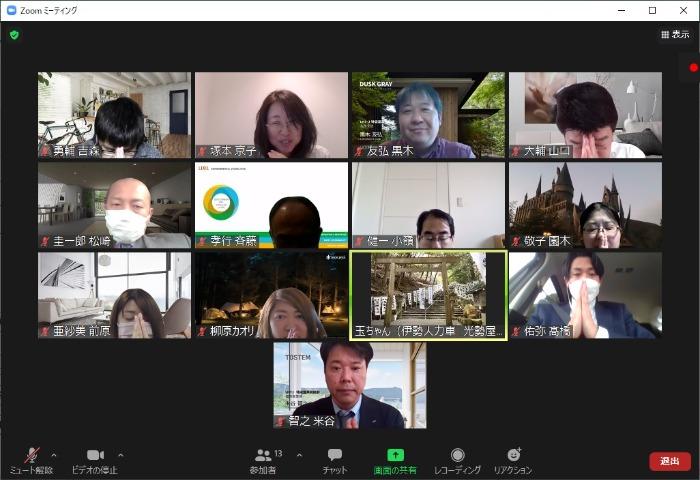Screen dimensions: 700x480
Task: Click the red recording indicator dot
Action: (x=693, y=68)
